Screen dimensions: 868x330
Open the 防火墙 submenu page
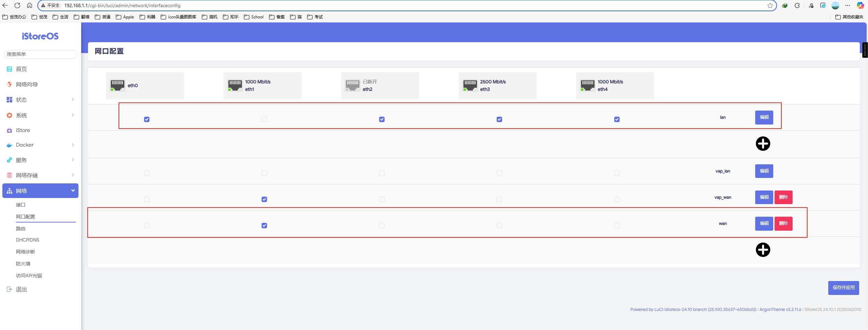point(23,264)
